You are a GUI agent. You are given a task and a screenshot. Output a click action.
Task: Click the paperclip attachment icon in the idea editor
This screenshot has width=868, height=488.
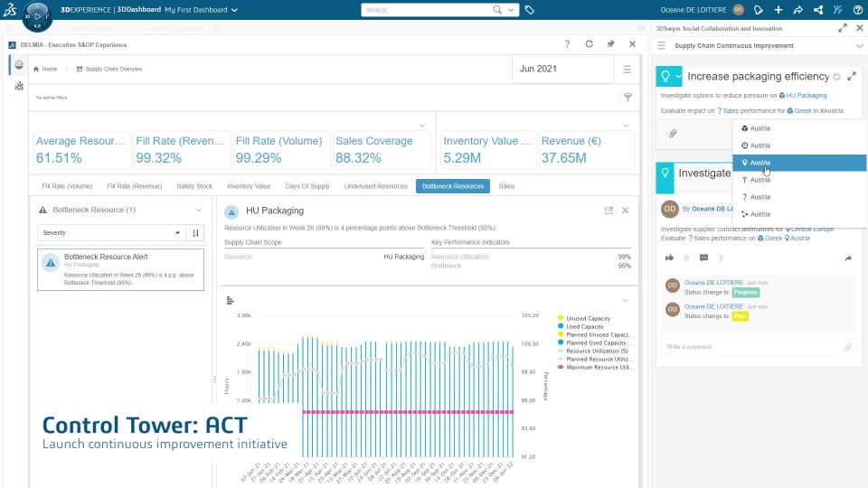pos(673,134)
